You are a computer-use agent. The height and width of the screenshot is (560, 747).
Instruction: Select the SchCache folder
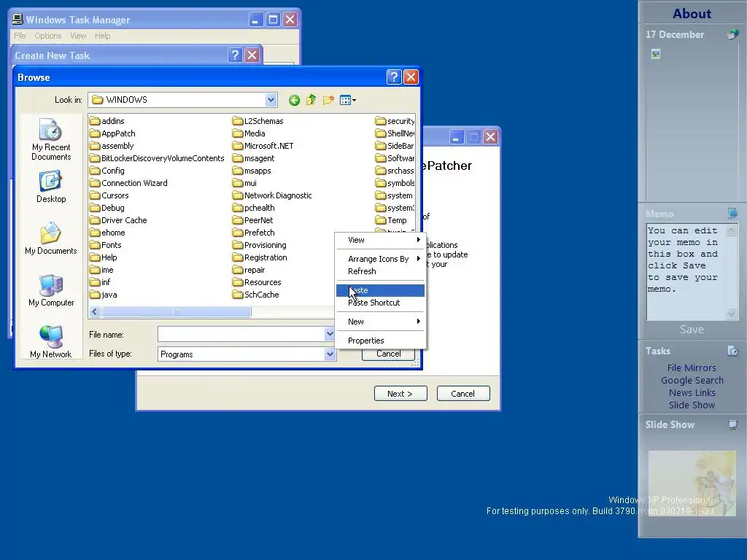[x=256, y=295]
